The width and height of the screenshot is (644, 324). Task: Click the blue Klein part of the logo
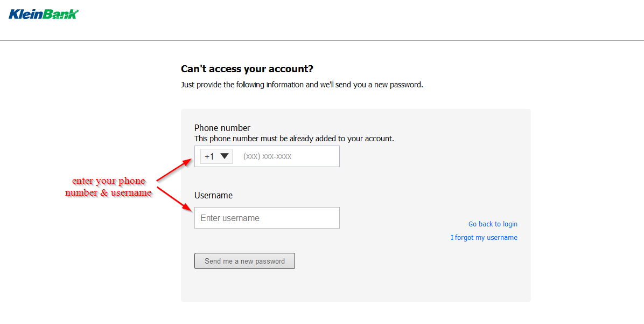25,15
